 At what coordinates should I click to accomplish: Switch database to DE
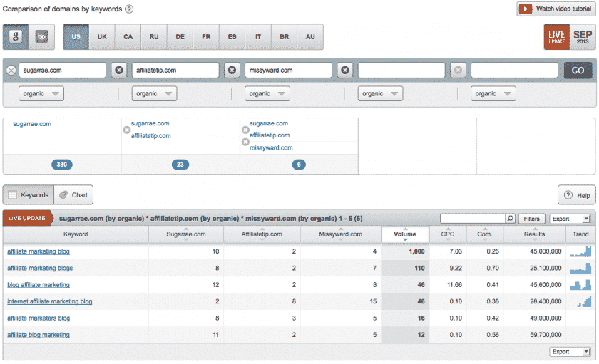click(180, 37)
